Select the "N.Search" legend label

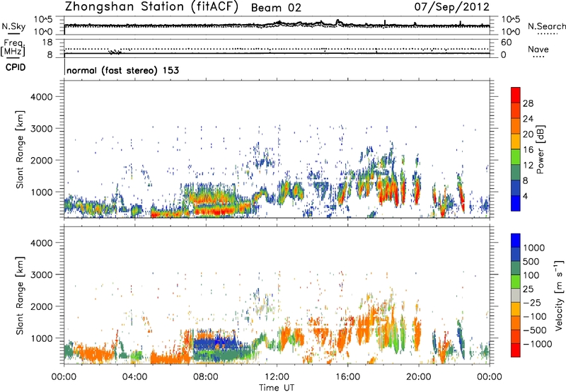click(x=546, y=26)
